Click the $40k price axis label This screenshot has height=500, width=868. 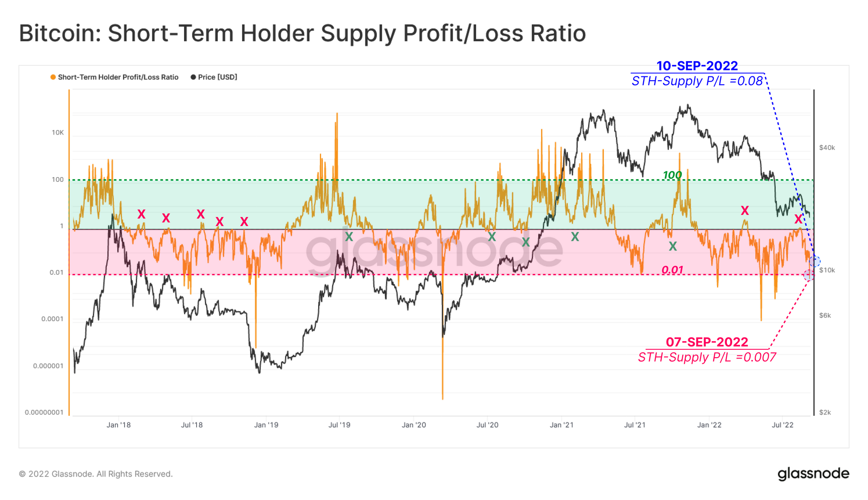827,148
